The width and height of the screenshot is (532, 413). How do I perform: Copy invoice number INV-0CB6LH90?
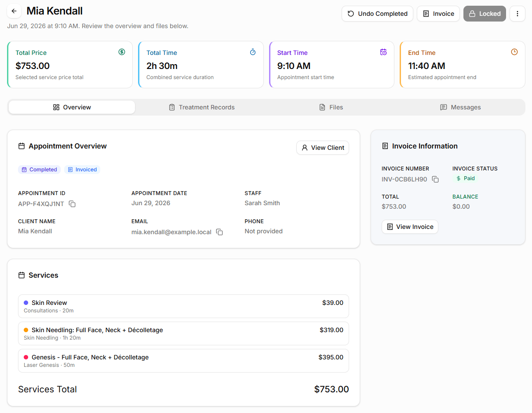pyautogui.click(x=435, y=179)
